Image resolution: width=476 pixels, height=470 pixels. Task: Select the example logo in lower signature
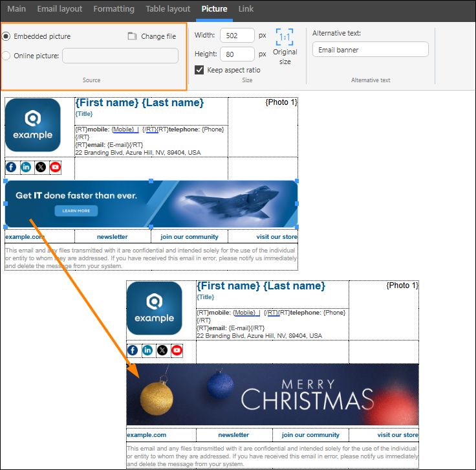coord(155,308)
